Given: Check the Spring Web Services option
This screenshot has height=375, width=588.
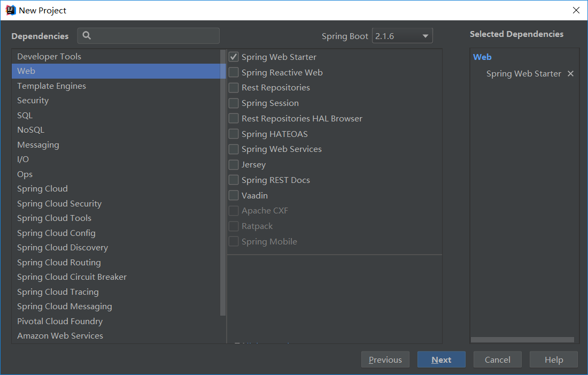Looking at the screenshot, I should click(x=234, y=149).
